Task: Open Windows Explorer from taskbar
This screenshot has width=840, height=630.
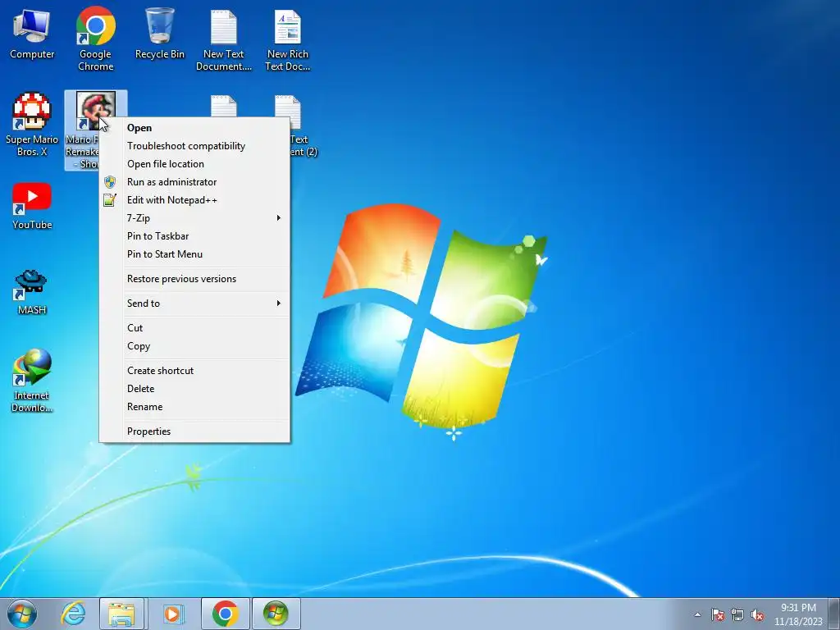Action: click(x=121, y=614)
